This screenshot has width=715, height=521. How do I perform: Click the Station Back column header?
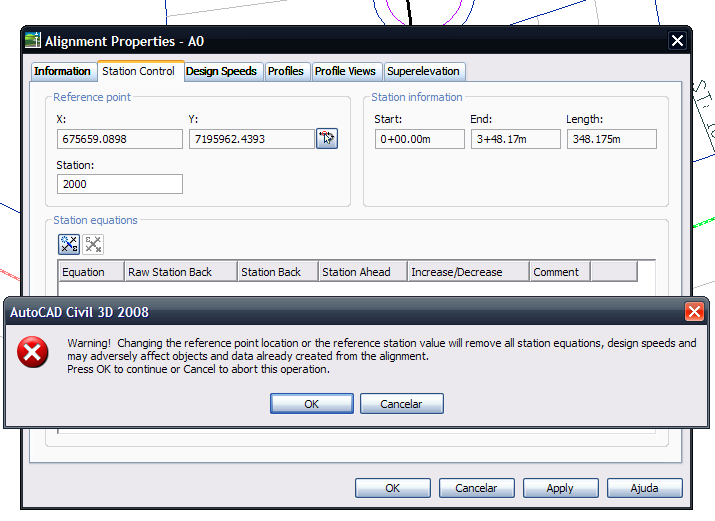pos(278,272)
